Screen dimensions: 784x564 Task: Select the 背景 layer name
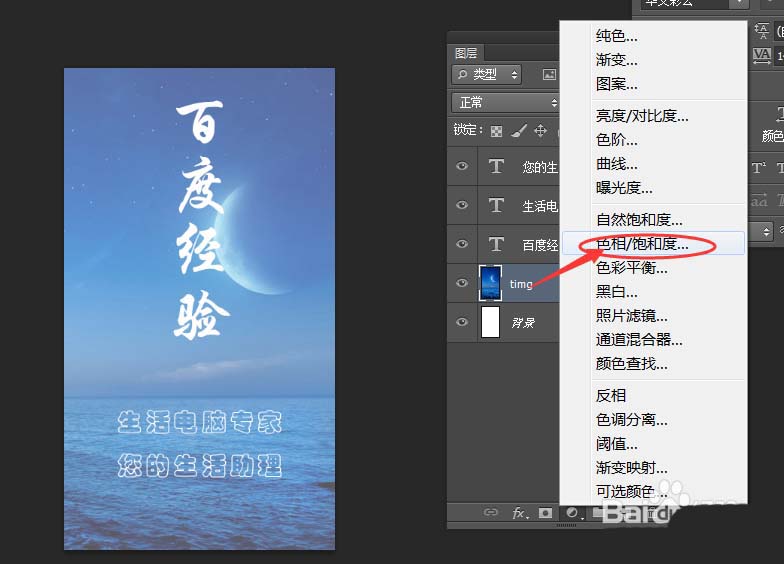click(x=523, y=322)
